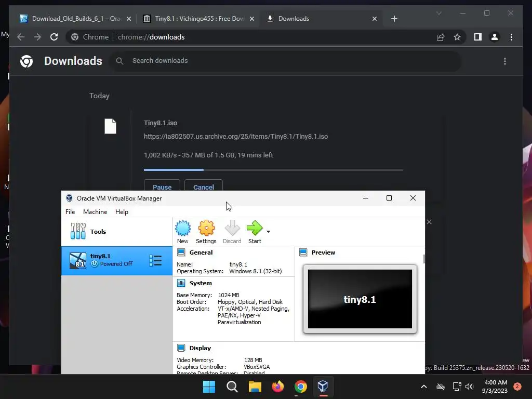Open the Help menu in VirtualBox
The height and width of the screenshot is (399, 532).
(122, 212)
